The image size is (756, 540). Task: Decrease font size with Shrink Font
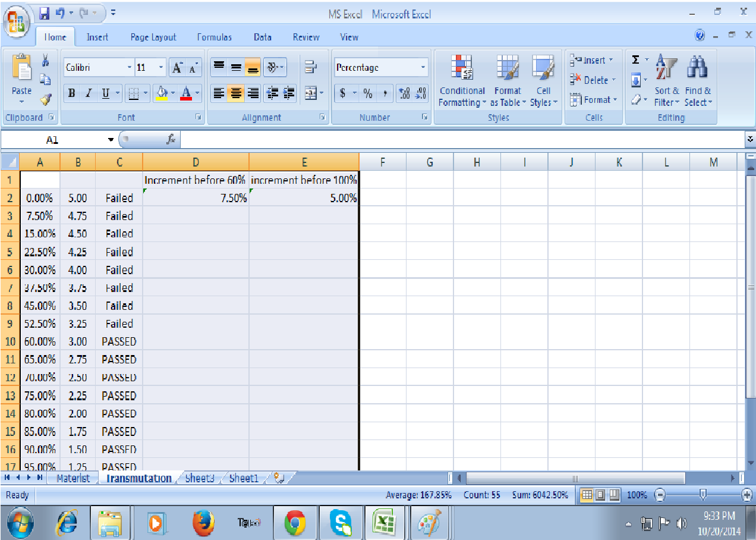pyautogui.click(x=193, y=68)
